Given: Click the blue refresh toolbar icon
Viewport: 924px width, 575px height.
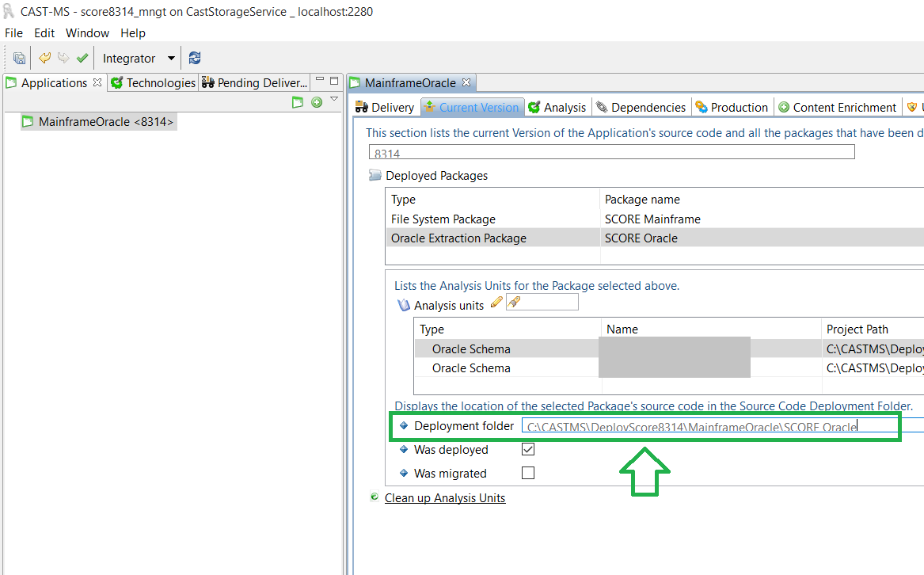Looking at the screenshot, I should point(195,58).
